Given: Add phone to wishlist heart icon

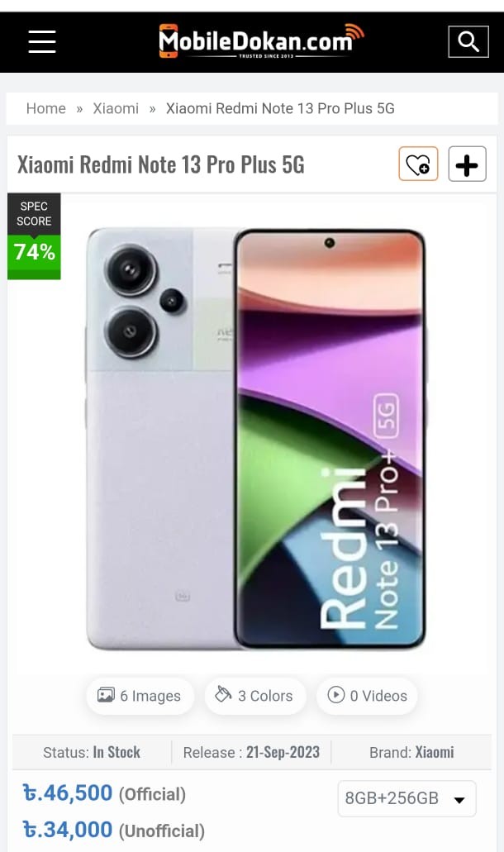Looking at the screenshot, I should 417,164.
